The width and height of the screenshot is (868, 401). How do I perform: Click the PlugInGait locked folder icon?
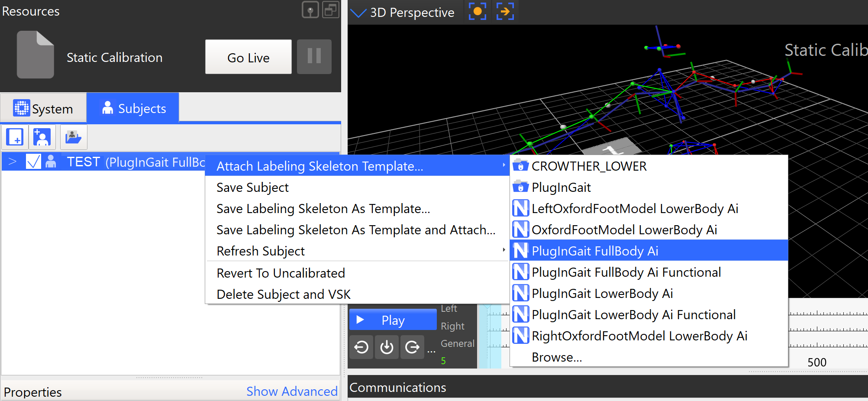tap(520, 187)
